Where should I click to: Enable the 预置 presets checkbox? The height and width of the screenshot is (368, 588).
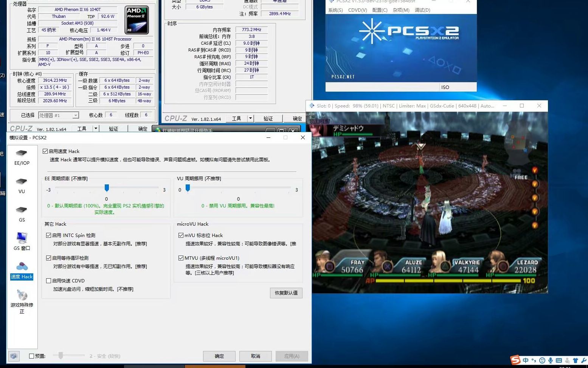coord(32,356)
